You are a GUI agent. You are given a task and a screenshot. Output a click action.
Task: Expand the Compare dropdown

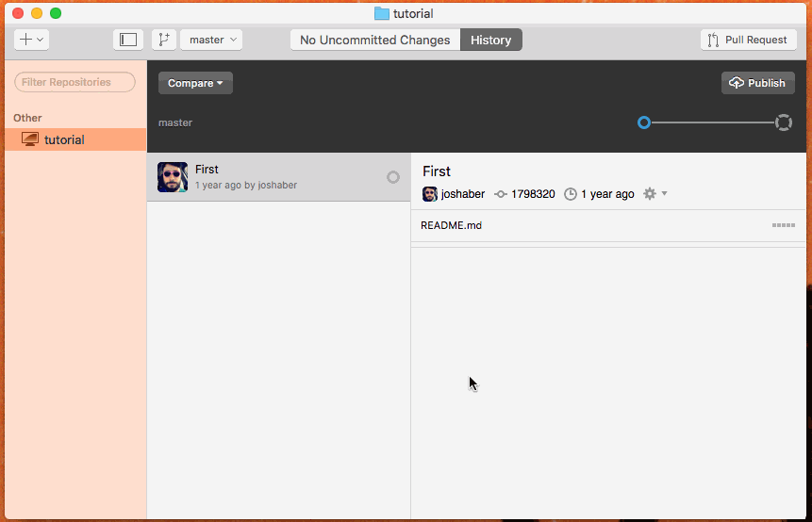pos(195,83)
